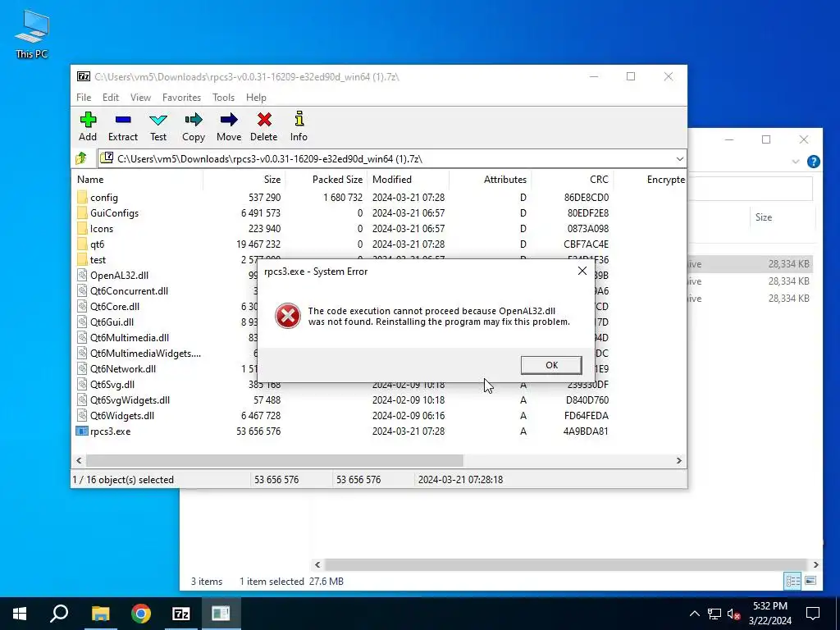
Task: Select the Qt6Core.dll file icon
Action: tap(82, 307)
